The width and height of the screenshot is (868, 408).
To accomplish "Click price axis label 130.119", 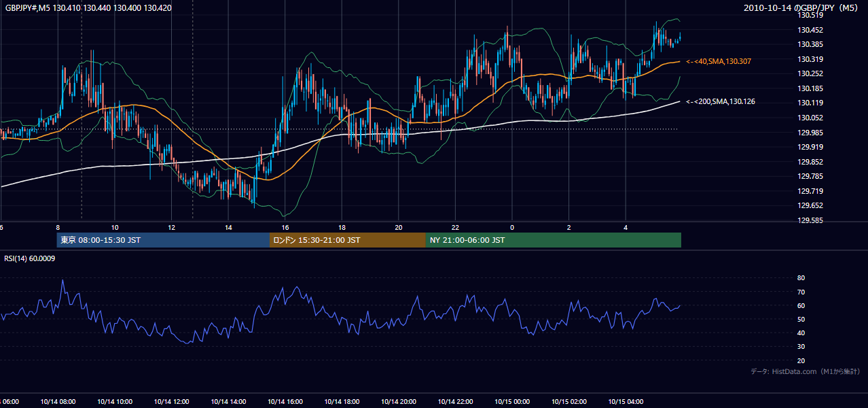I will (810, 103).
